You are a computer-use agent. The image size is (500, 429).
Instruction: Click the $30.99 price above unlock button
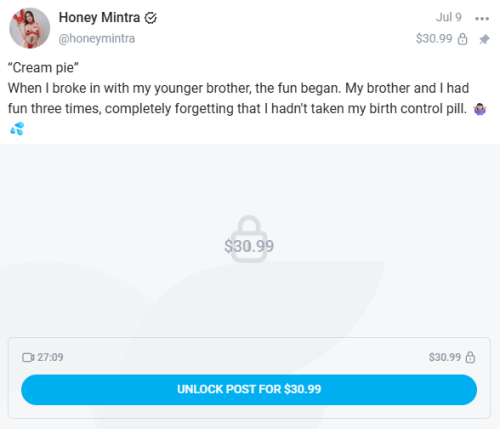(x=445, y=357)
